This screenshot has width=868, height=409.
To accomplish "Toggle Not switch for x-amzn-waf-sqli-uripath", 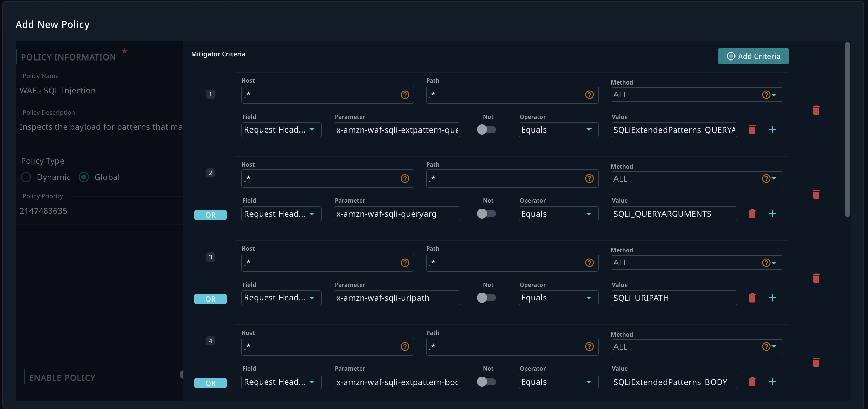I will pos(486,298).
